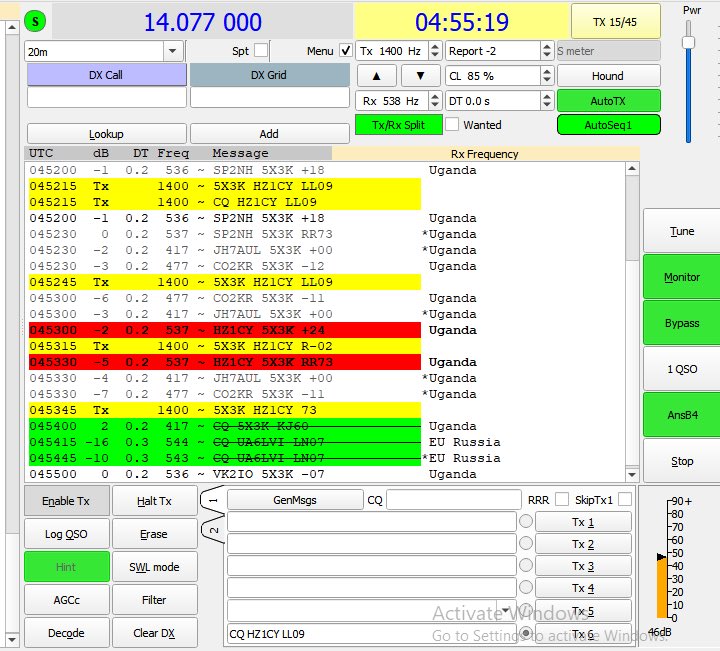The width and height of the screenshot is (720, 651).
Task: Toggle the AutoSeq1 button
Action: [x=608, y=124]
